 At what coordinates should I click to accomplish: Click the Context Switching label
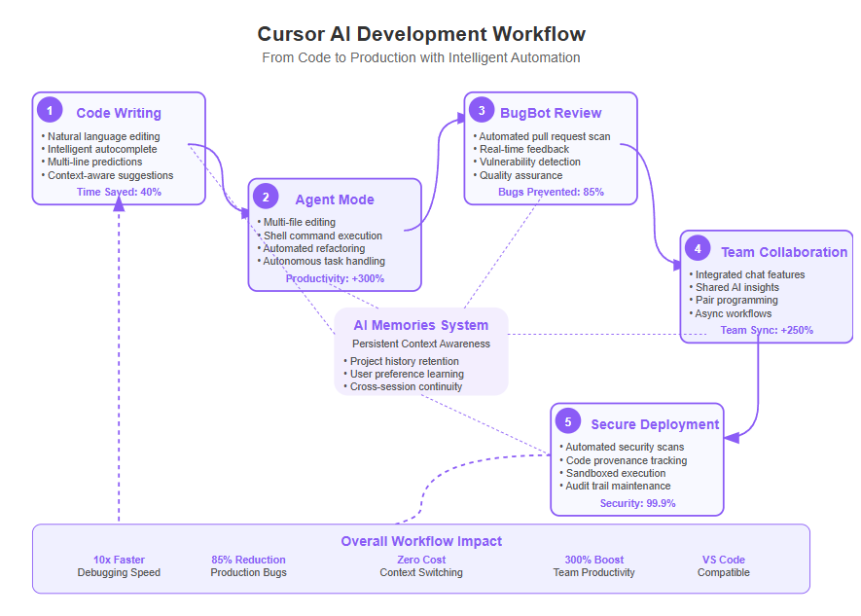421,572
